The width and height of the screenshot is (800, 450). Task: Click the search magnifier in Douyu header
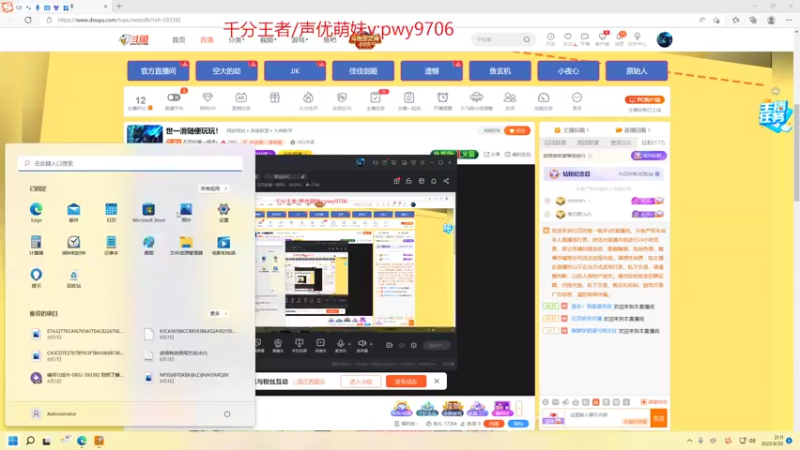click(x=527, y=39)
